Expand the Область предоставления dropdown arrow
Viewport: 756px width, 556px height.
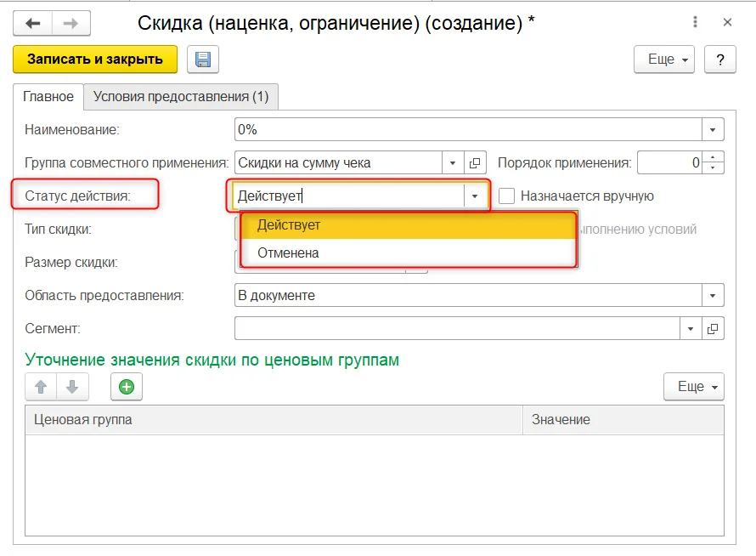713,295
